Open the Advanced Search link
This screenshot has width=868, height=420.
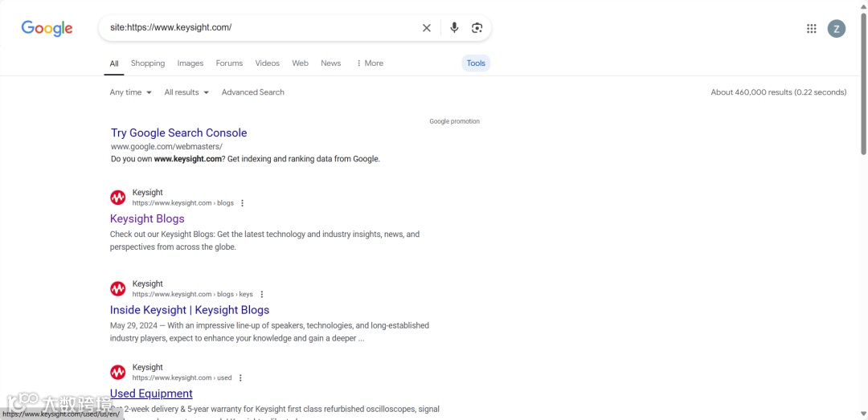253,92
